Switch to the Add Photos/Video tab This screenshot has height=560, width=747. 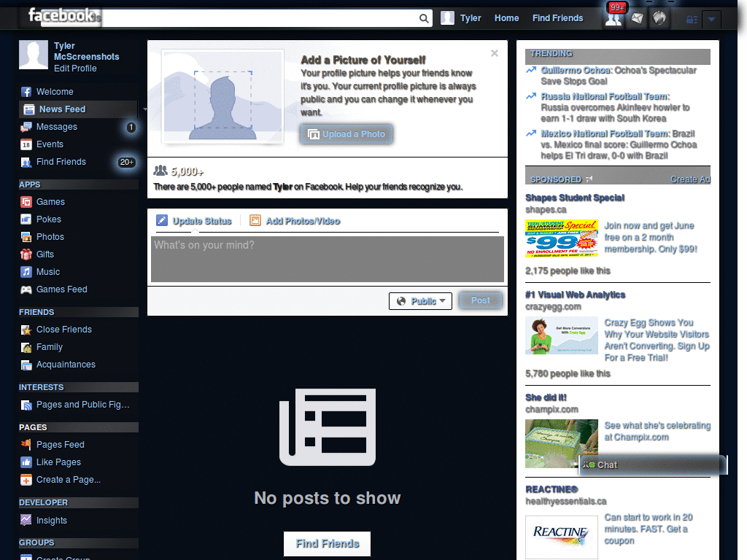[295, 221]
